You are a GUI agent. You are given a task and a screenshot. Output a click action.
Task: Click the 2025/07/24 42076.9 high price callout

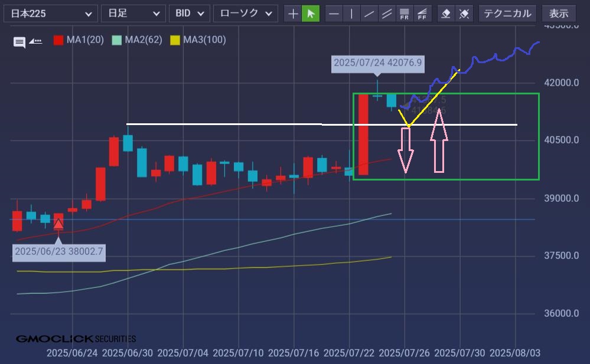(x=378, y=63)
